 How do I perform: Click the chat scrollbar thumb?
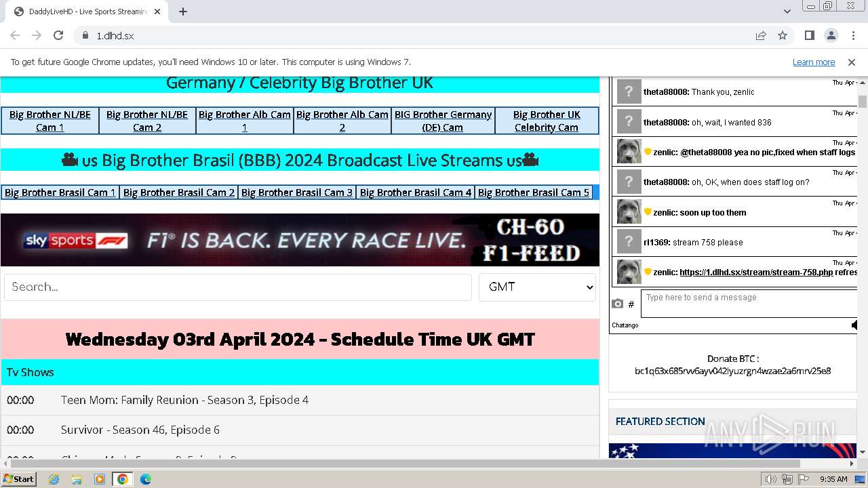tap(863, 102)
